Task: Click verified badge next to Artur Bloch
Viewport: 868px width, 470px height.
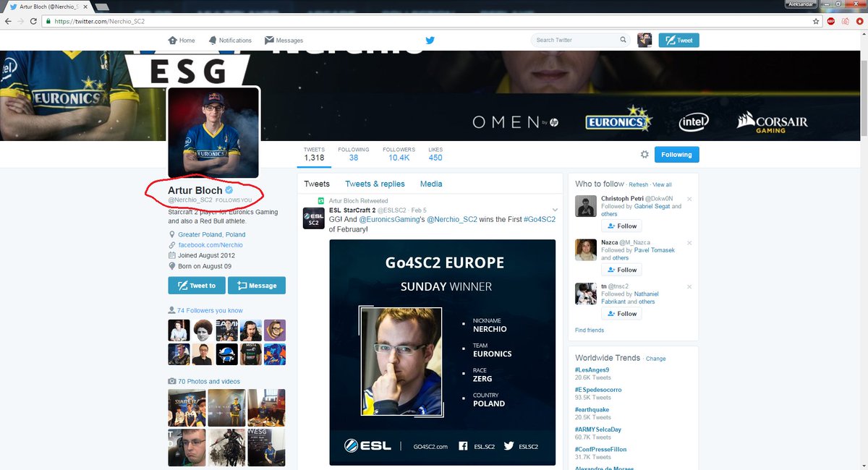Action: tap(229, 190)
